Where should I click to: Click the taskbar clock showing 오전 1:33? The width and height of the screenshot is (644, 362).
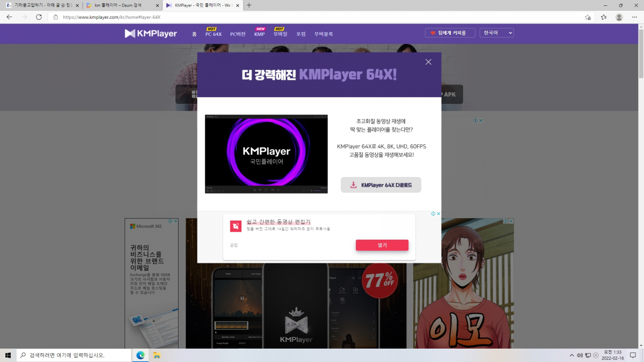(614, 355)
